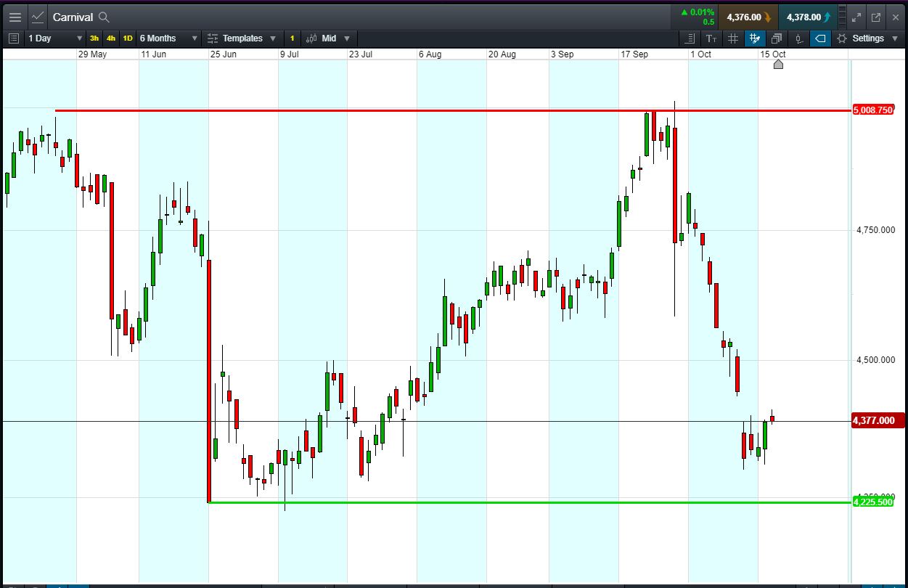Viewport: 908px width, 588px height.
Task: Open the list panel icon left of 1 Day
Action: [13, 38]
